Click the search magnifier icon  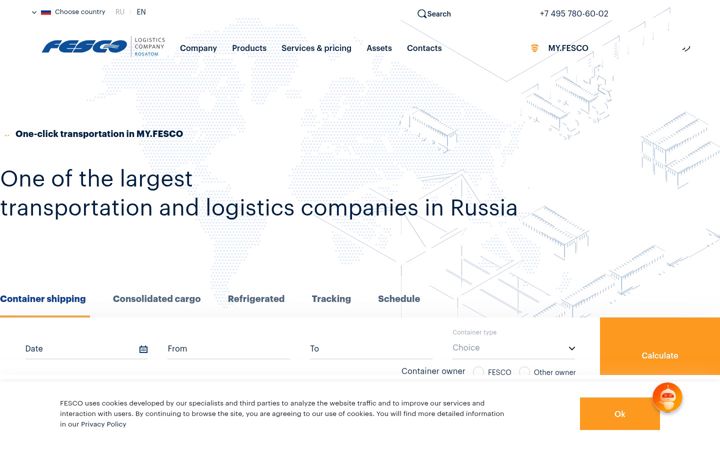click(421, 14)
